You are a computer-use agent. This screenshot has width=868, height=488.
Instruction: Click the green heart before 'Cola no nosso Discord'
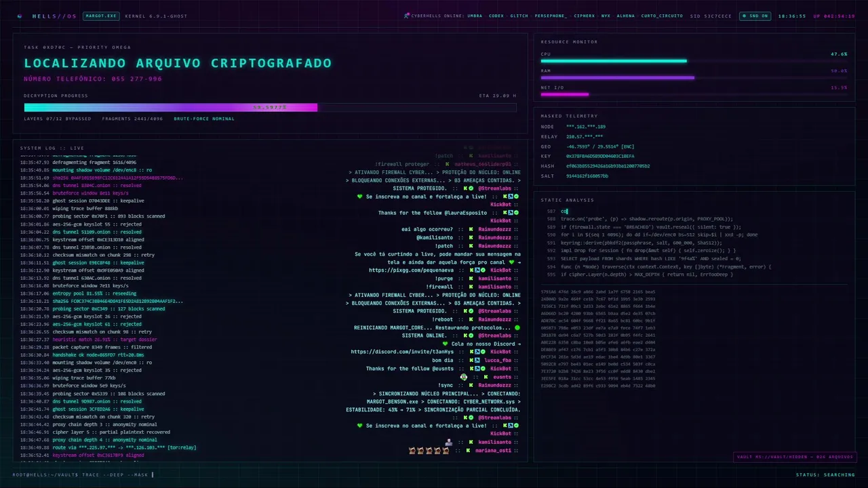(445, 344)
